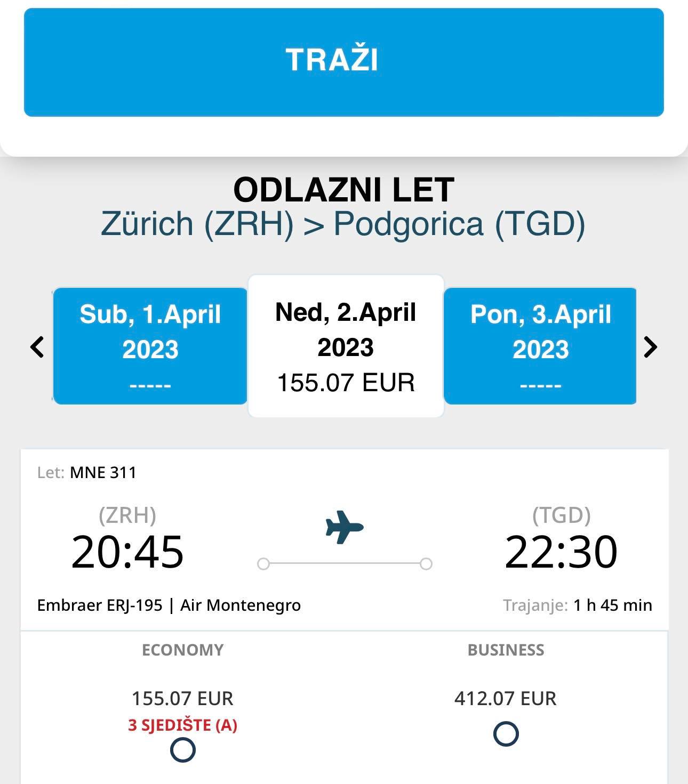Click the 20:45 departure time

pos(127,552)
